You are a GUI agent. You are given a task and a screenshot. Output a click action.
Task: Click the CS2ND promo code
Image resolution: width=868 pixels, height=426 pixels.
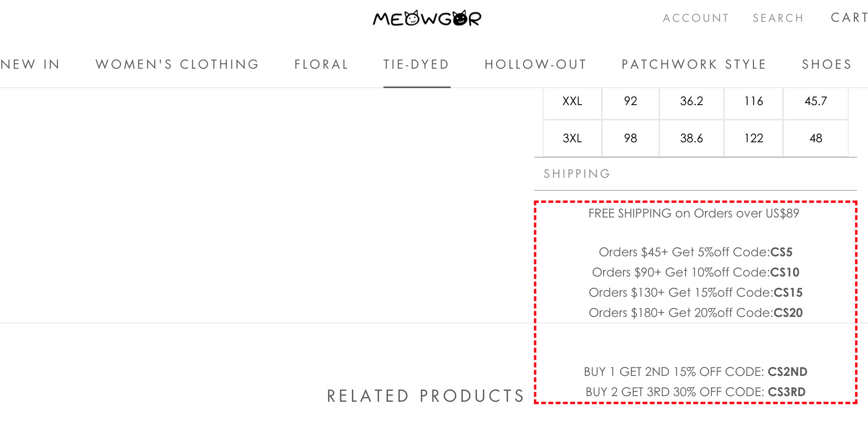(x=787, y=372)
